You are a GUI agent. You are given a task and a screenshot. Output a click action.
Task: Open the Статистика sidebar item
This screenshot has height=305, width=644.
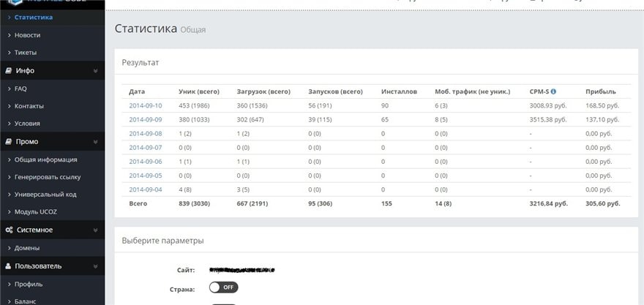[x=33, y=18]
